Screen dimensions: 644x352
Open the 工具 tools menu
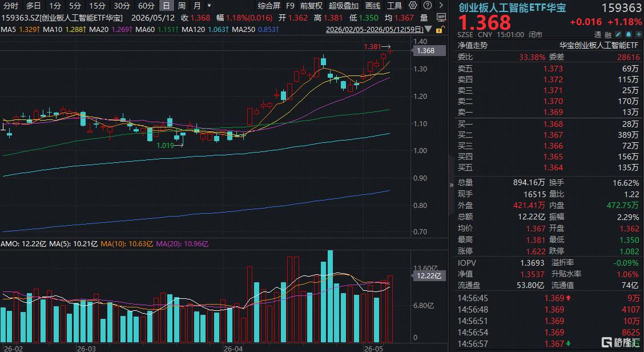(x=395, y=6)
